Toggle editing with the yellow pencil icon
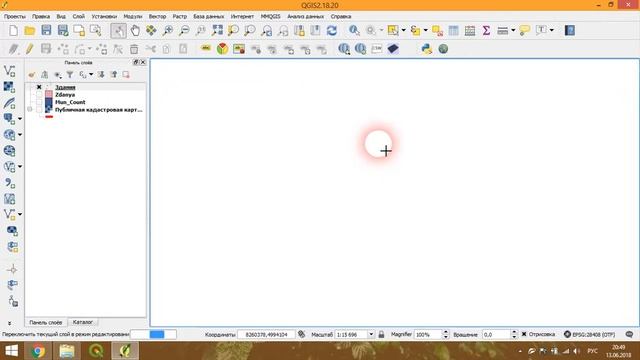This screenshot has width=640, height=360. (x=29, y=49)
